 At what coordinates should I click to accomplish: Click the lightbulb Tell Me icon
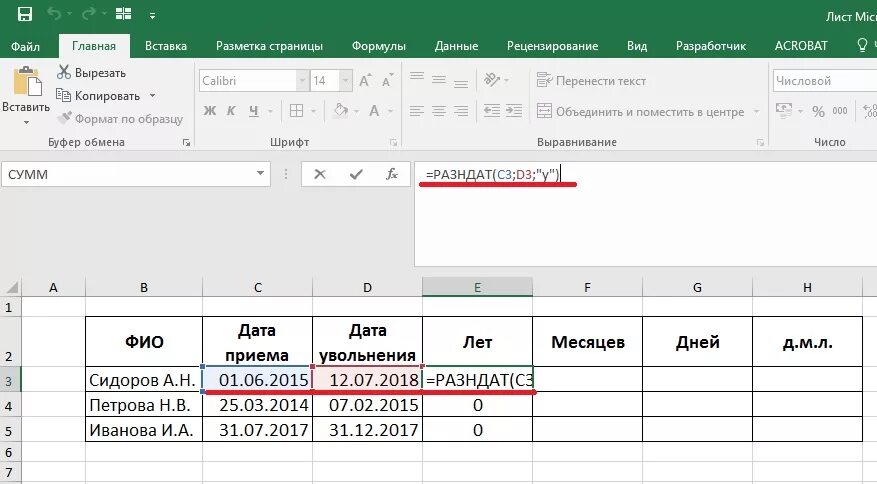tap(862, 45)
